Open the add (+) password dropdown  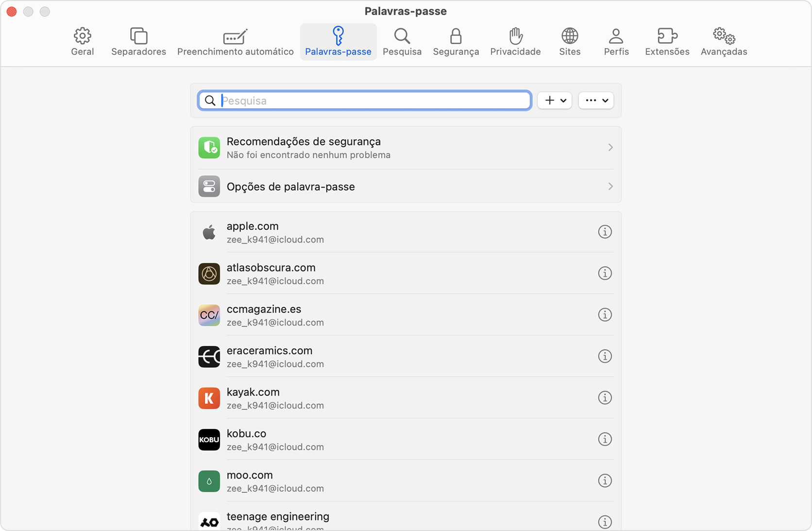555,100
